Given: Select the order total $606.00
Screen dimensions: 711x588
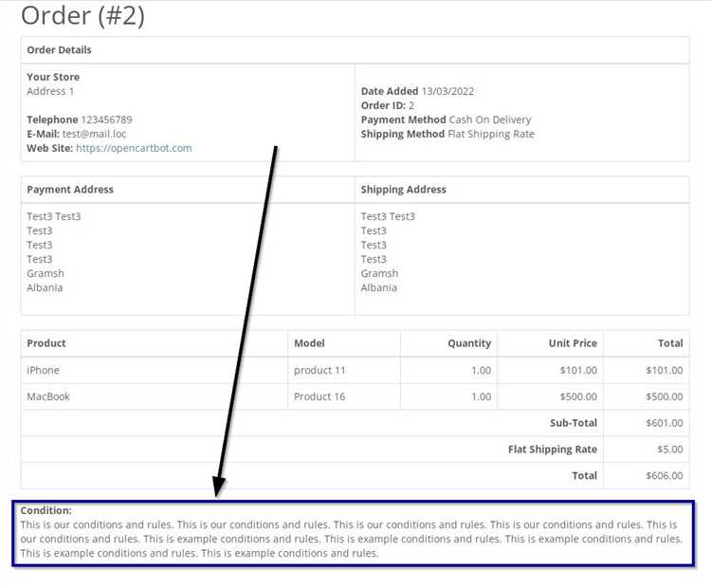Looking at the screenshot, I should tap(665, 475).
